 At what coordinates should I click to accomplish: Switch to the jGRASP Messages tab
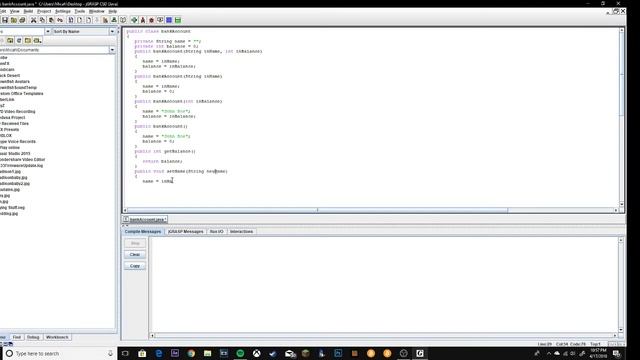pyautogui.click(x=185, y=231)
